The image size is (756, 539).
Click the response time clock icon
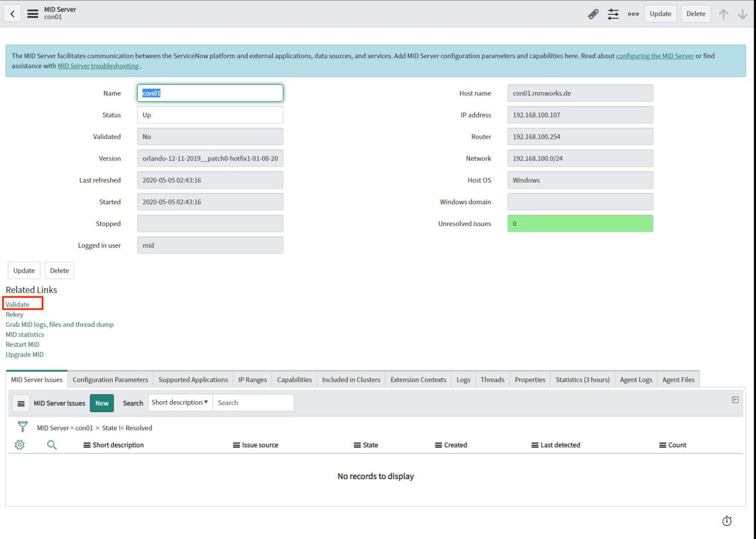[726, 521]
